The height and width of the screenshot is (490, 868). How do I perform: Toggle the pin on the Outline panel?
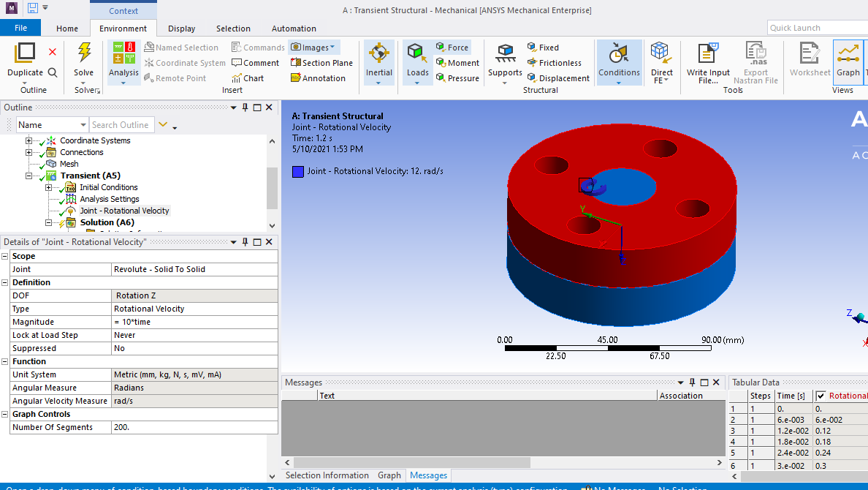coord(245,108)
